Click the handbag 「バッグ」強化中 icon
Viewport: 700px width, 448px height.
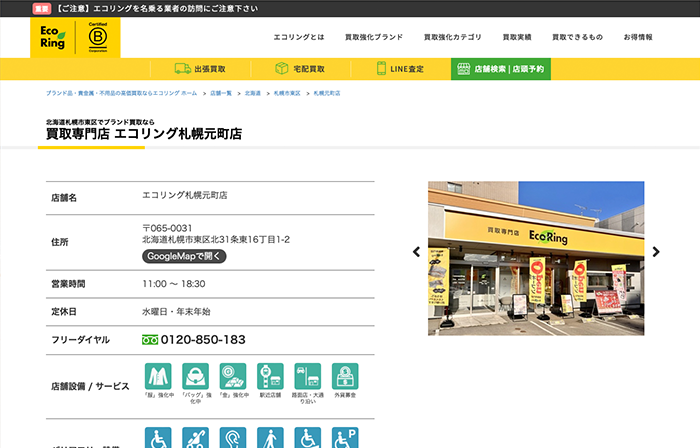196,376
